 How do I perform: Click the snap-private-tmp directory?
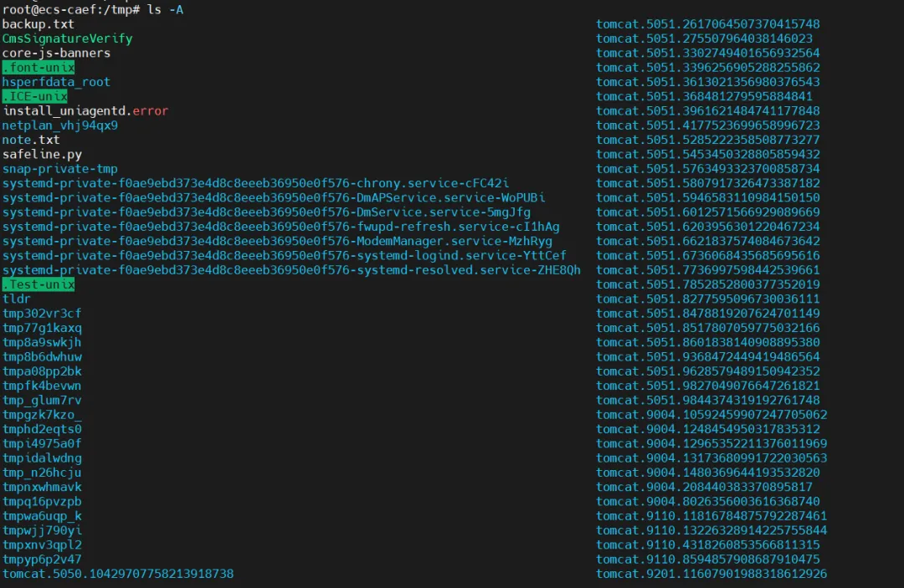pyautogui.click(x=59, y=169)
